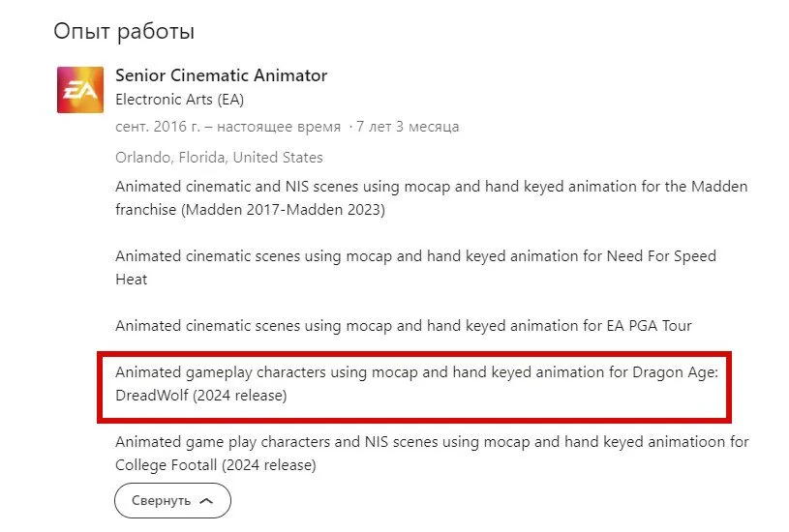The width and height of the screenshot is (789, 532).
Task: Click the red highlight box border
Action: pyautogui.click(x=414, y=354)
